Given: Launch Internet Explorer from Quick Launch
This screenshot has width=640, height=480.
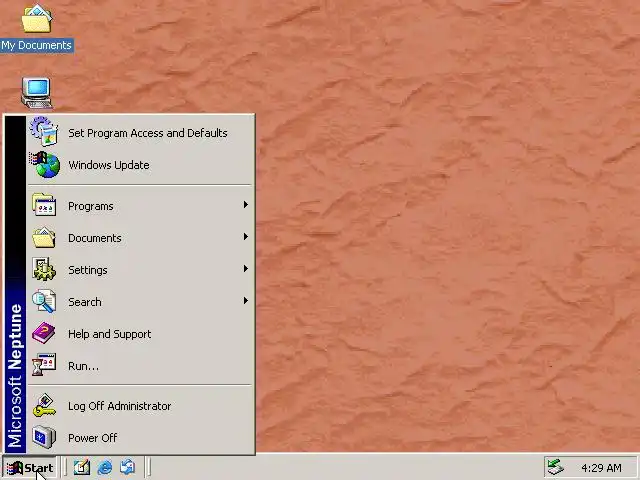Looking at the screenshot, I should 105,467.
